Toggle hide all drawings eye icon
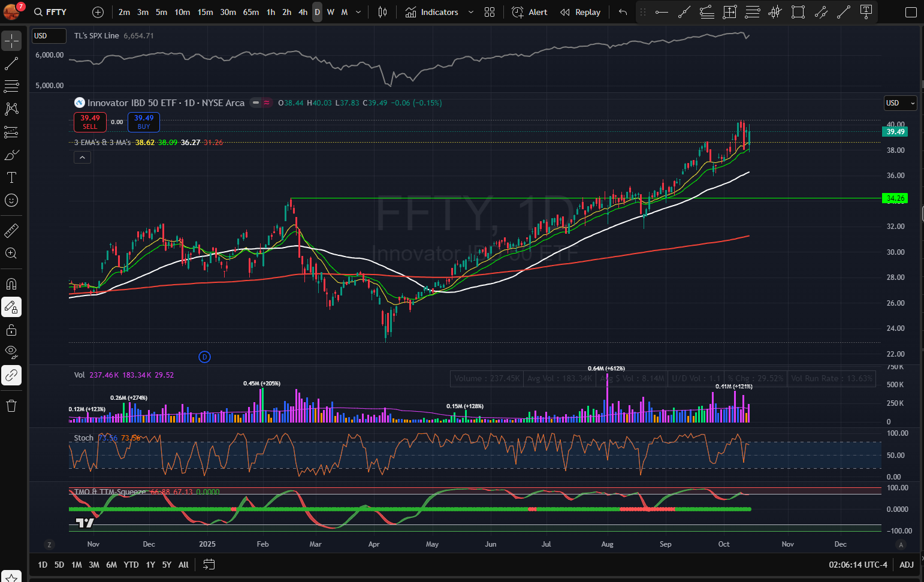924x582 pixels. point(11,352)
